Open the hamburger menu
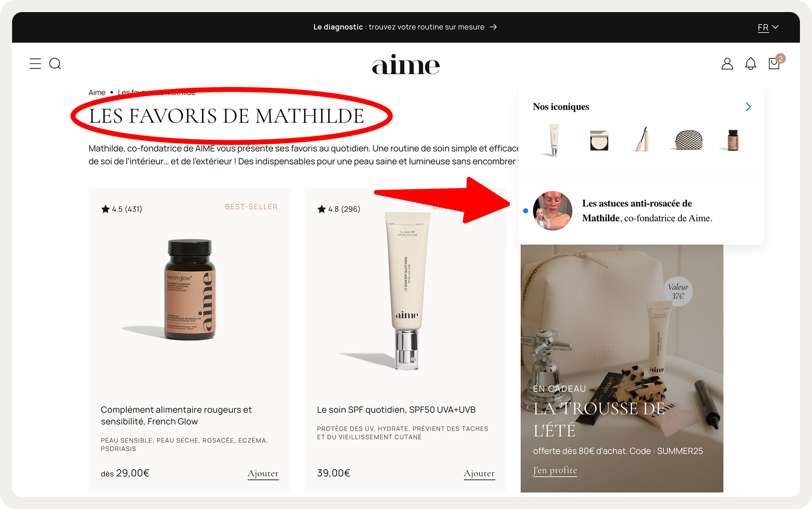Viewport: 812px width, 509px height. point(35,64)
